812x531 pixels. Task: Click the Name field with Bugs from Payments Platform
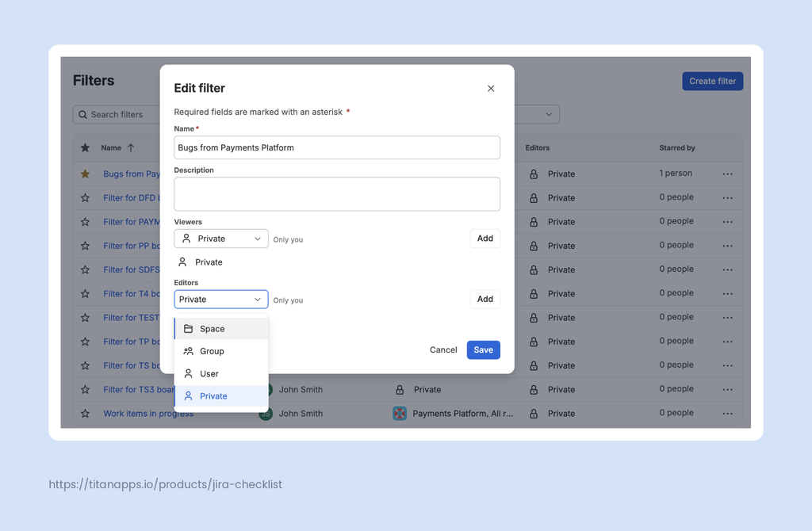click(x=336, y=147)
